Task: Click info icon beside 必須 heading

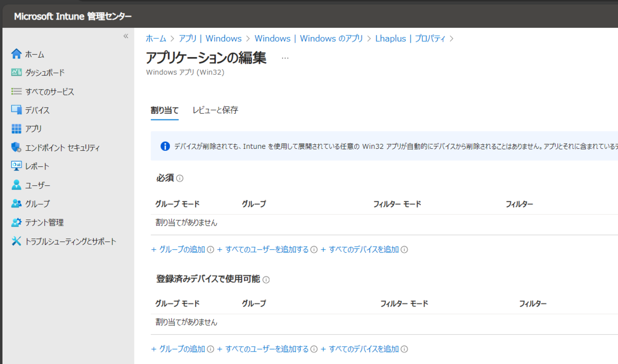Action: [180, 178]
